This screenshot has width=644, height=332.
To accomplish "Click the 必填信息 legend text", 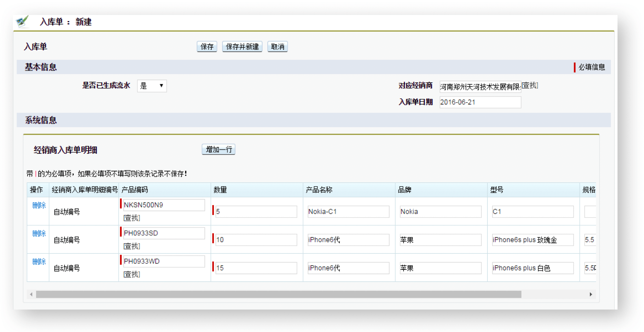I will point(592,67).
